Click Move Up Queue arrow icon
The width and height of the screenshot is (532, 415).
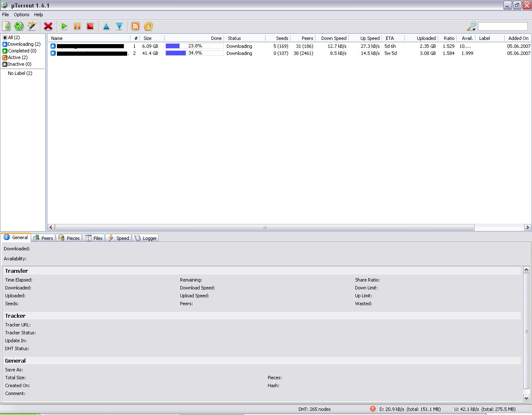[106, 26]
